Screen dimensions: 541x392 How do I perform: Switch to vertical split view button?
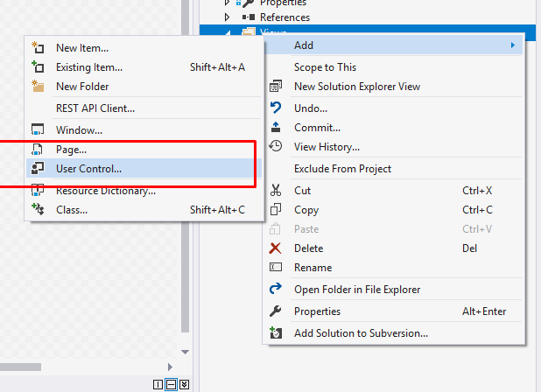click(158, 385)
